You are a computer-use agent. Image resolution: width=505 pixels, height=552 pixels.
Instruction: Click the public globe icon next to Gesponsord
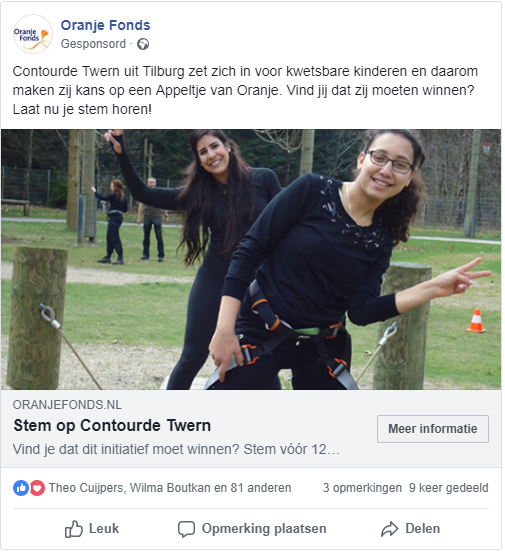[143, 44]
